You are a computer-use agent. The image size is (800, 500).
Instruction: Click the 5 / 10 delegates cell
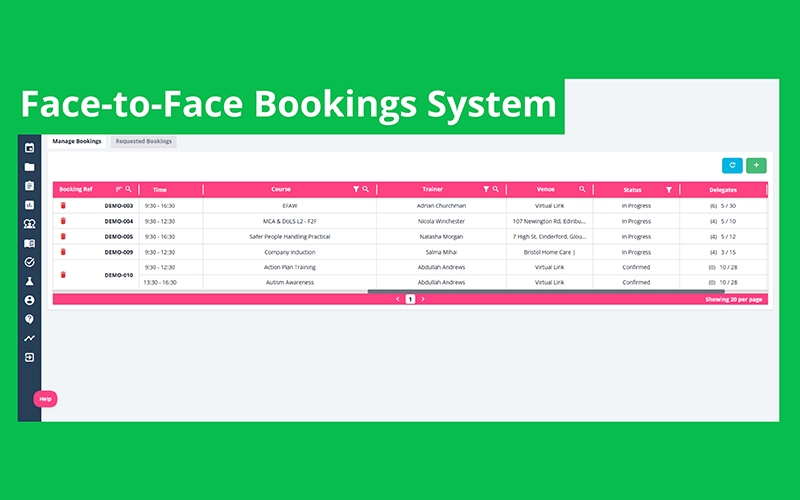[x=723, y=221]
